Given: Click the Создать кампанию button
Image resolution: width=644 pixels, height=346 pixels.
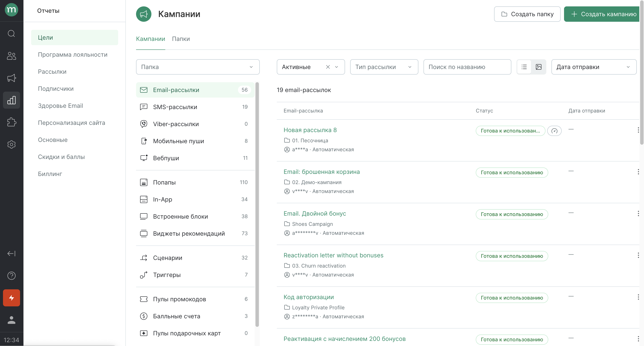Looking at the screenshot, I should tap(602, 14).
